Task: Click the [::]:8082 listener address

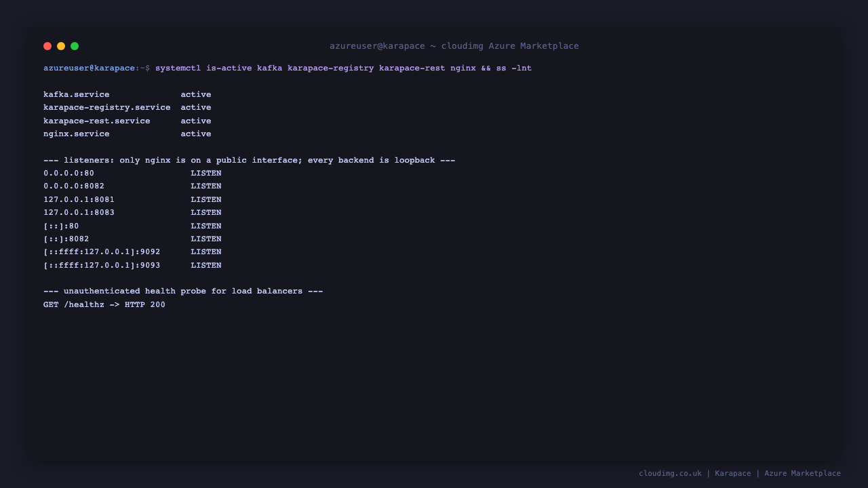Action: [x=66, y=239]
